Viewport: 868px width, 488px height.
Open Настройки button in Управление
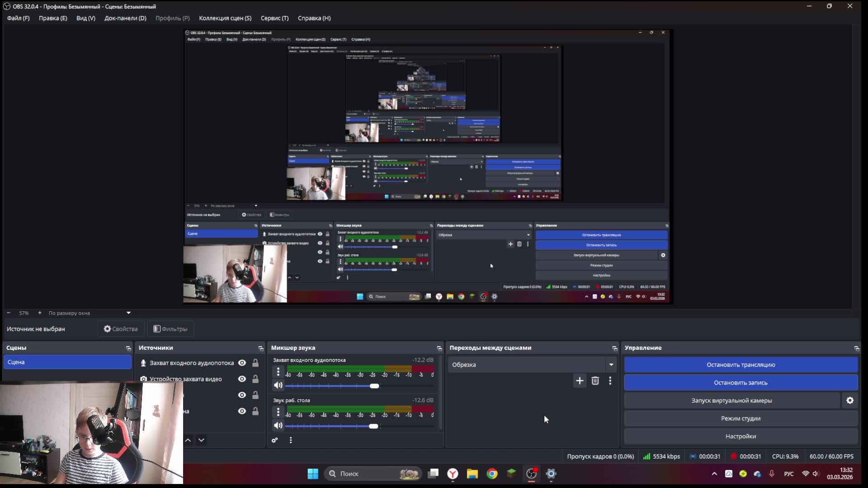tap(741, 436)
